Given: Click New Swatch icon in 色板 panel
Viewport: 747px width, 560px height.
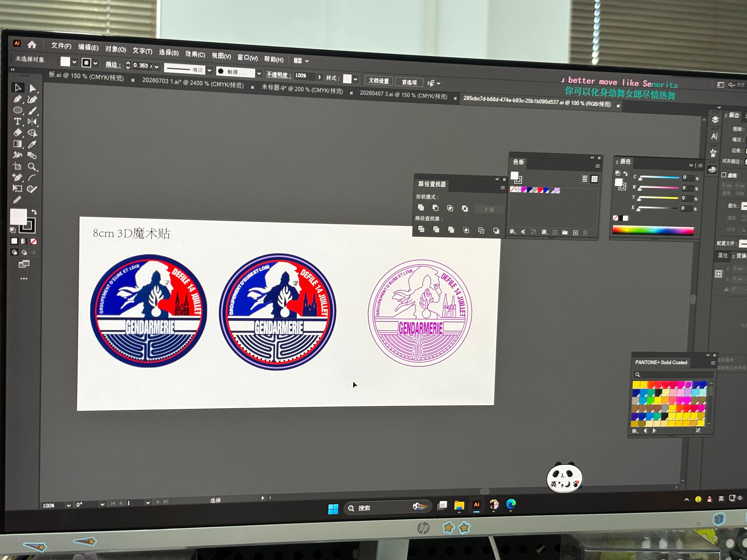Looking at the screenshot, I should click(575, 233).
